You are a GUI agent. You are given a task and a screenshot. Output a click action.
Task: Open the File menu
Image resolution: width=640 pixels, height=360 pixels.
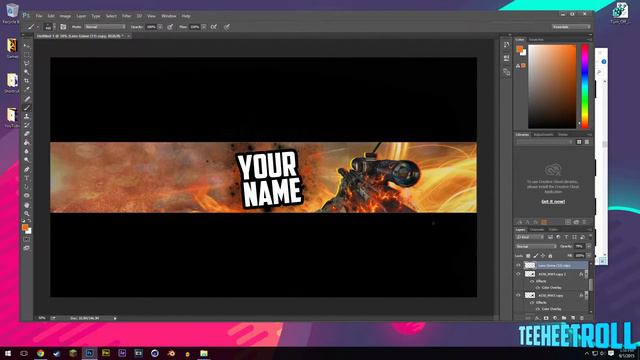pyautogui.click(x=39, y=16)
